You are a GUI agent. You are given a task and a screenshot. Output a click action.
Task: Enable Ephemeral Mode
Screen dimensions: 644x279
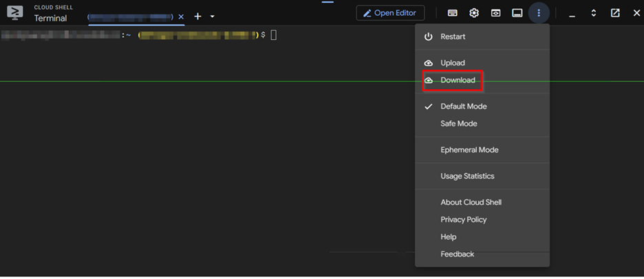(469, 150)
